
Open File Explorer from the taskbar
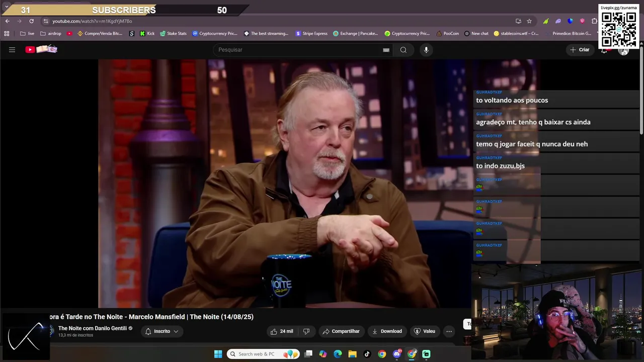352,354
